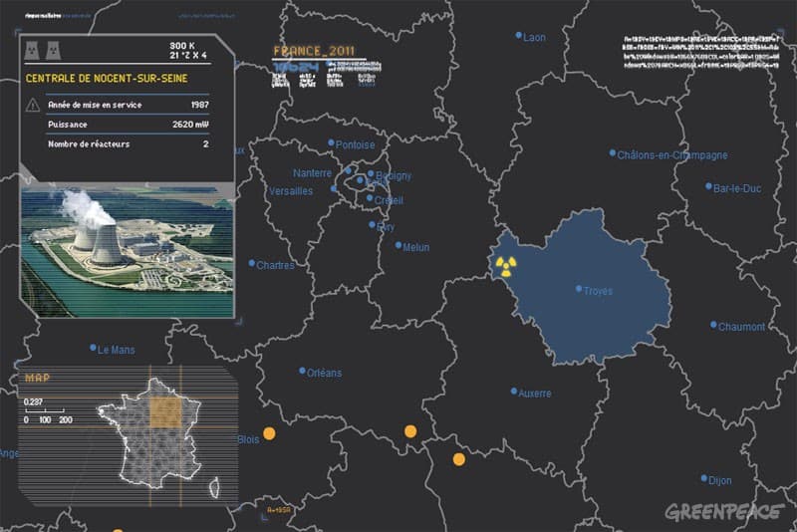Select the yellow radiation symbol near Troyes

point(506,265)
